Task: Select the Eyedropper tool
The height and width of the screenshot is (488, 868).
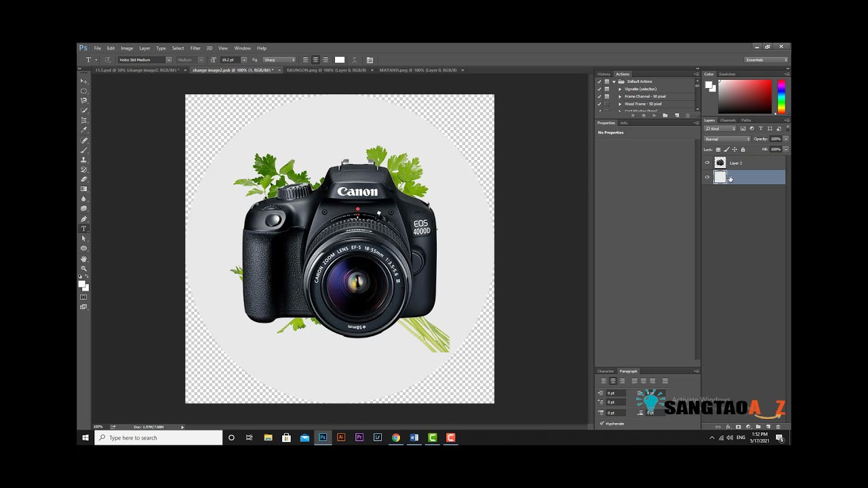Action: (84, 129)
